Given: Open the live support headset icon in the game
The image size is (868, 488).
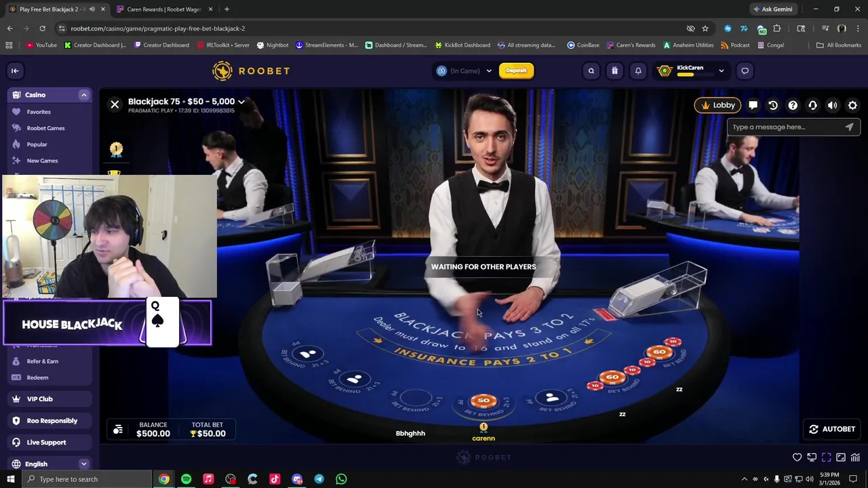Looking at the screenshot, I should (x=812, y=105).
